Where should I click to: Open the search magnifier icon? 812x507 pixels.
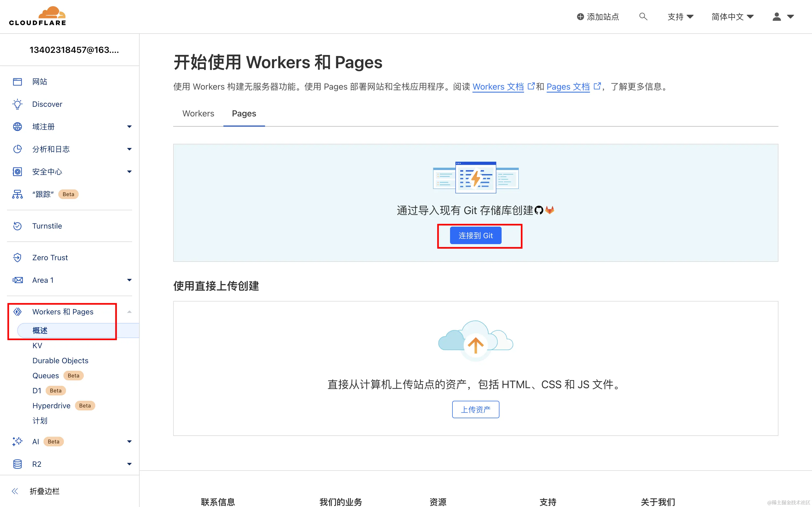643,16
